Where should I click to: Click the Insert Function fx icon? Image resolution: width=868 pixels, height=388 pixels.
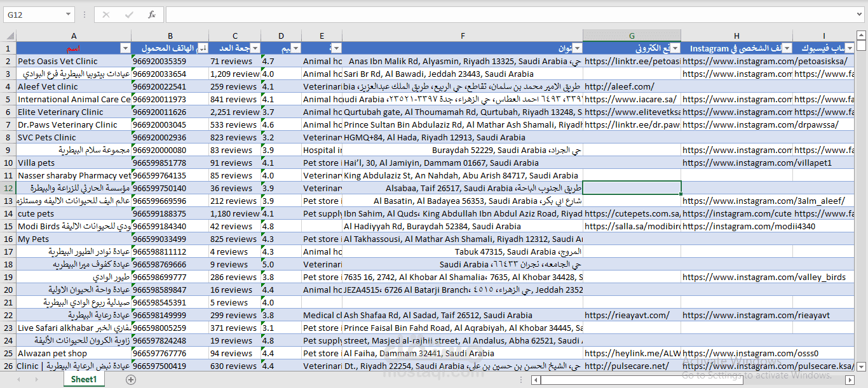click(152, 15)
